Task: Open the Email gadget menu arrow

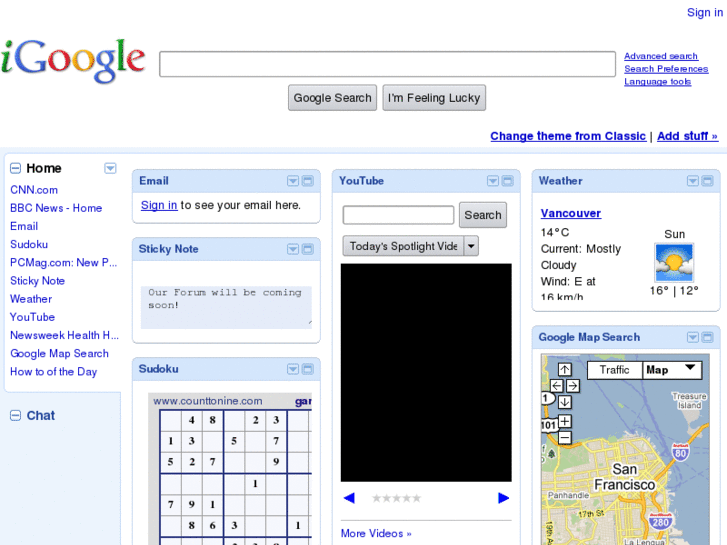Action: click(293, 181)
